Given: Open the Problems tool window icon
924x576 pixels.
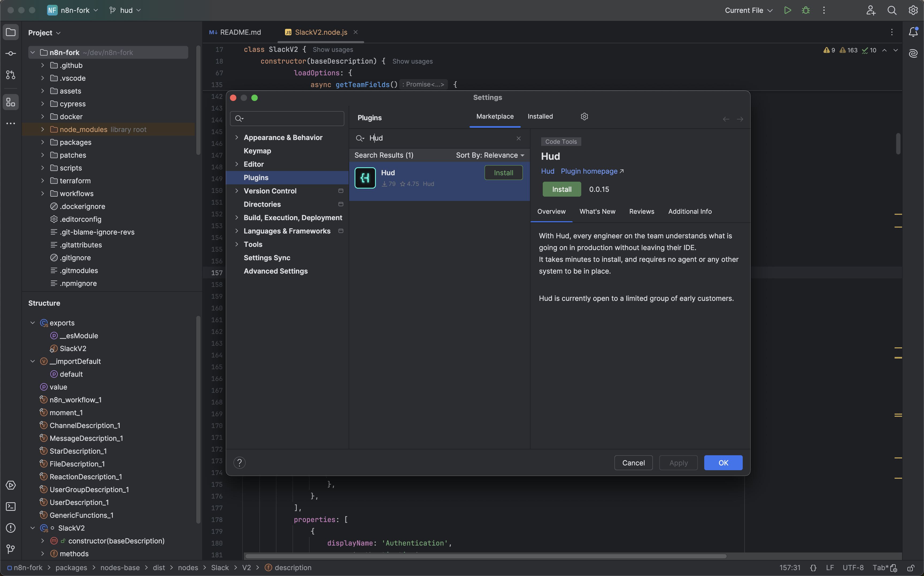Looking at the screenshot, I should coord(11,528).
